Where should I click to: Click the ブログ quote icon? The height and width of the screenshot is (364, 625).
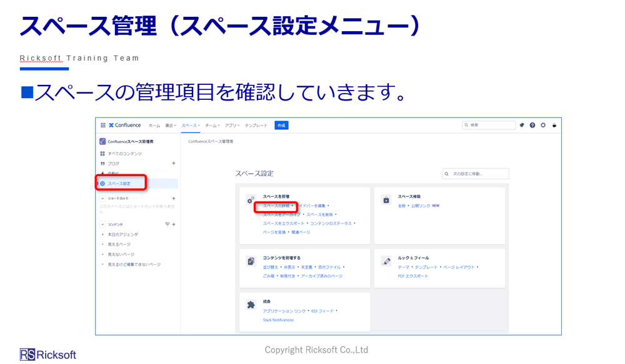(x=102, y=164)
